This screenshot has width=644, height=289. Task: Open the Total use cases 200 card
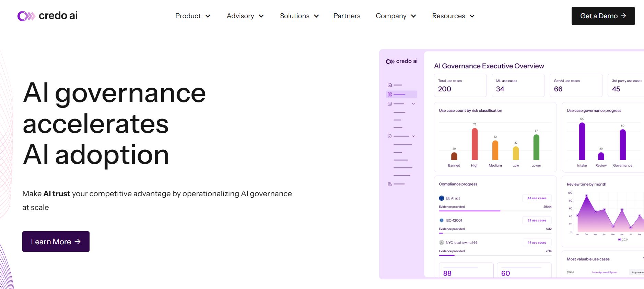click(x=460, y=85)
